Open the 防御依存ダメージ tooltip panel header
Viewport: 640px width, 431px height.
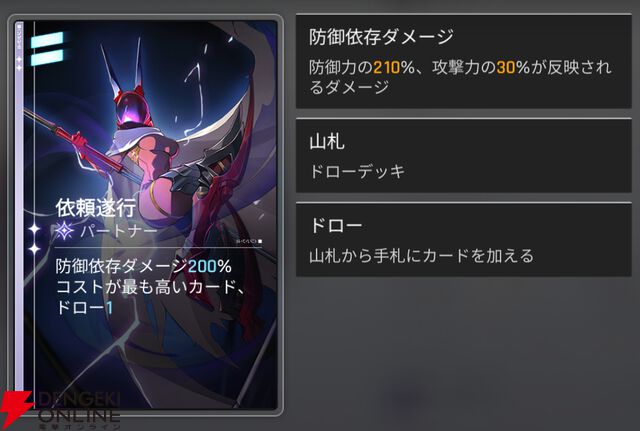point(381,37)
